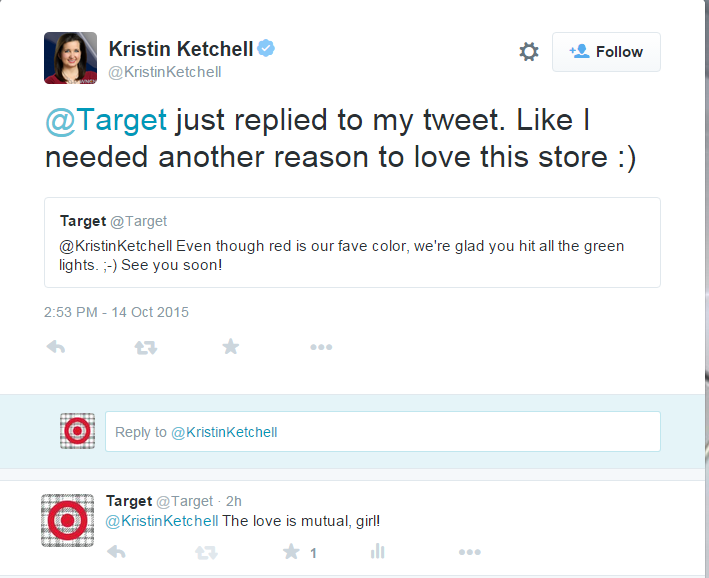
Task: Open the 2:53 PM timestamp link
Action: pos(116,312)
